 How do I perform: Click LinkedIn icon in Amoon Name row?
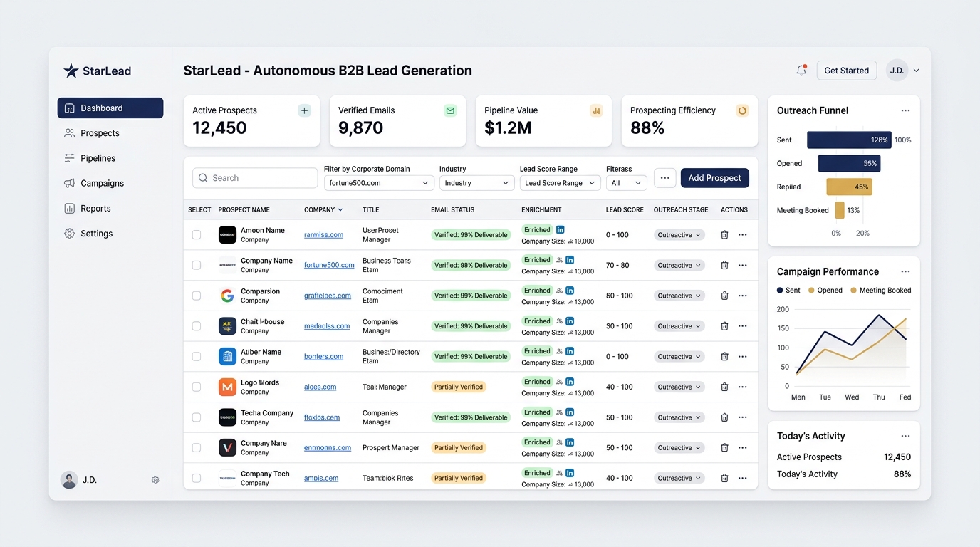tap(561, 229)
